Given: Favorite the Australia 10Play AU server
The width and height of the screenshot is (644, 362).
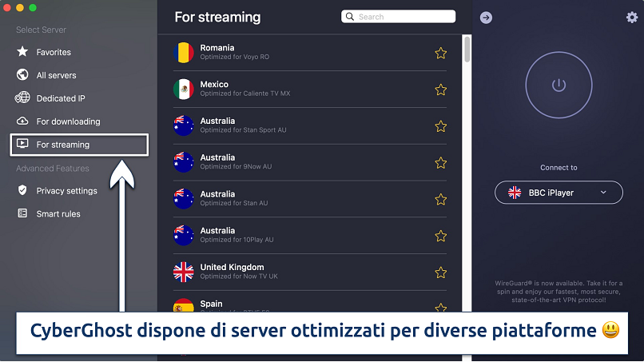Looking at the screenshot, I should [x=441, y=236].
